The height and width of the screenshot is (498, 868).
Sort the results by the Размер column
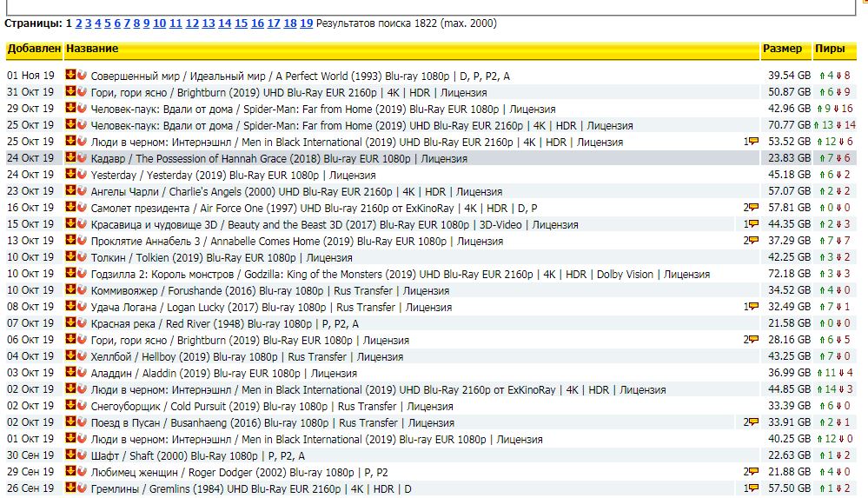click(782, 49)
